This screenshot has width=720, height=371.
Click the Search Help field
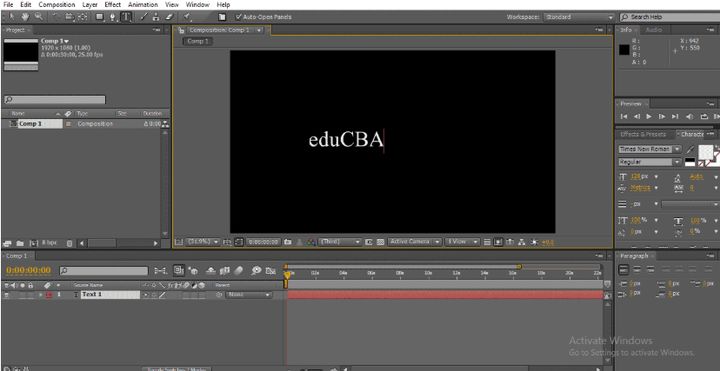(669, 17)
